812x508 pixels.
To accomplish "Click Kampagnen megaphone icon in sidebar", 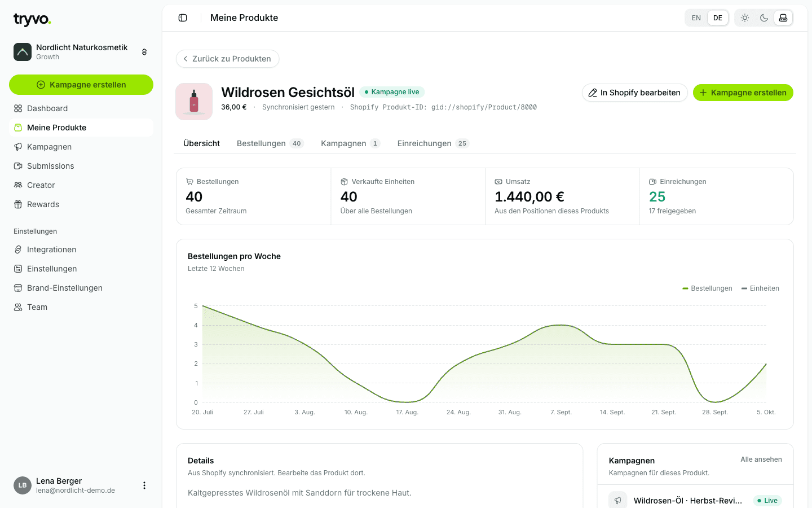I will 18,147.
